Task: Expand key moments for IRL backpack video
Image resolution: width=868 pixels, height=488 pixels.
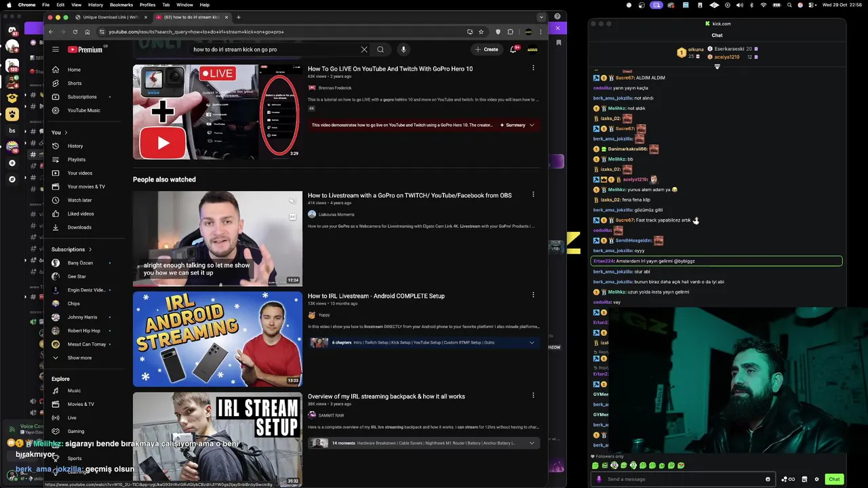Action: (532, 443)
